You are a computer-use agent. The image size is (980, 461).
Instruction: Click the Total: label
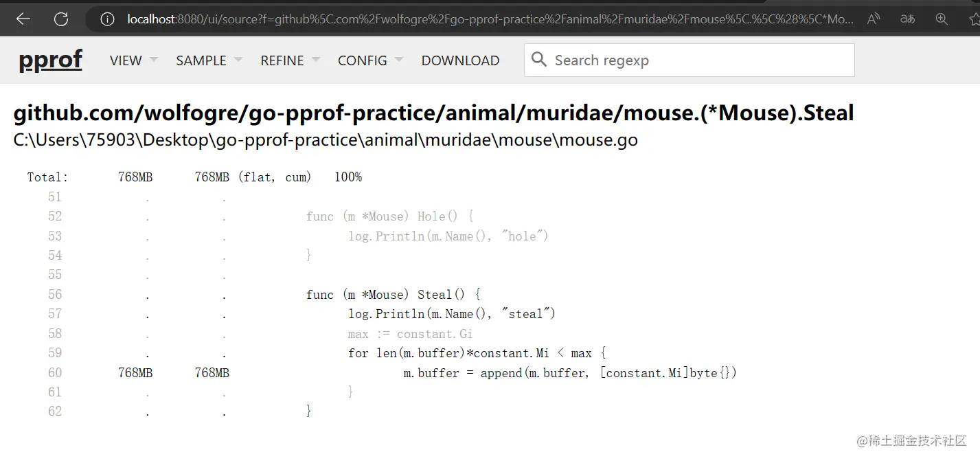[x=48, y=177]
